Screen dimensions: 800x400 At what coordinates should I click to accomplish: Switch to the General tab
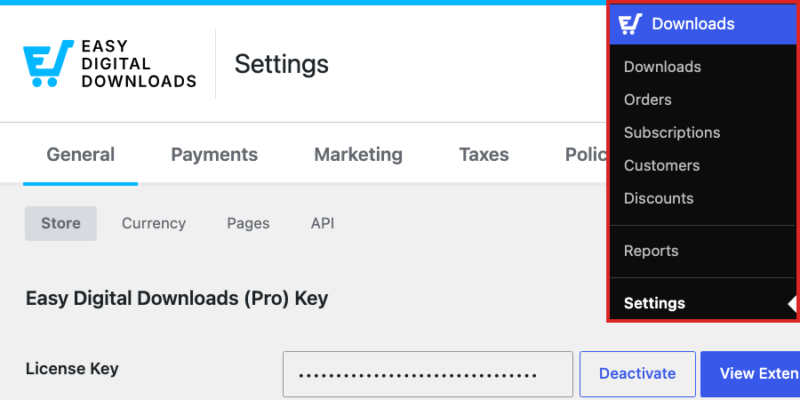(x=81, y=154)
